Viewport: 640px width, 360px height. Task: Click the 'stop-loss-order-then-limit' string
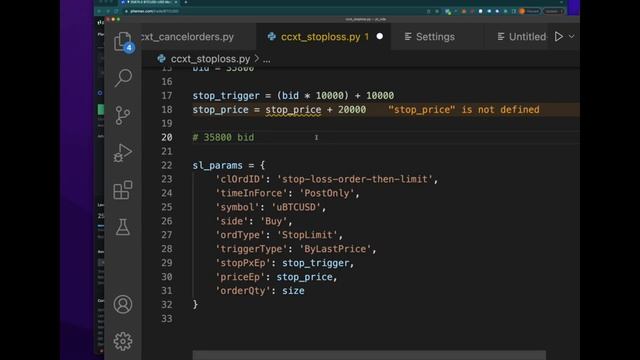pyautogui.click(x=355, y=179)
